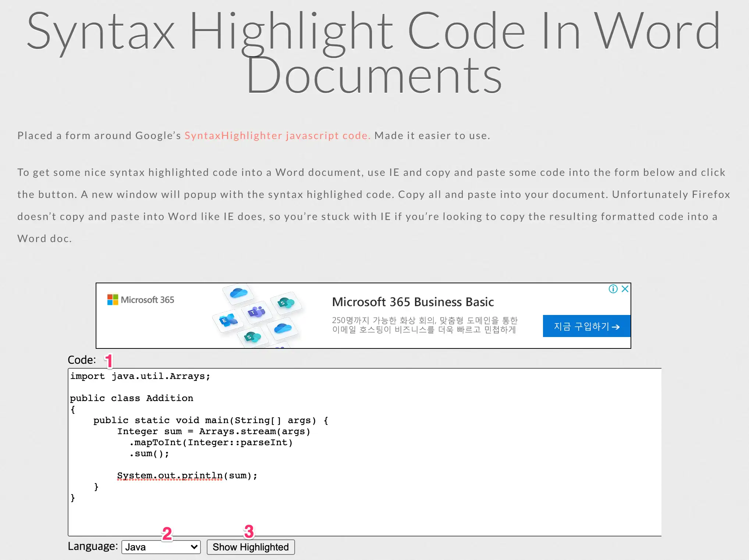Click the page title heading

tap(374, 52)
